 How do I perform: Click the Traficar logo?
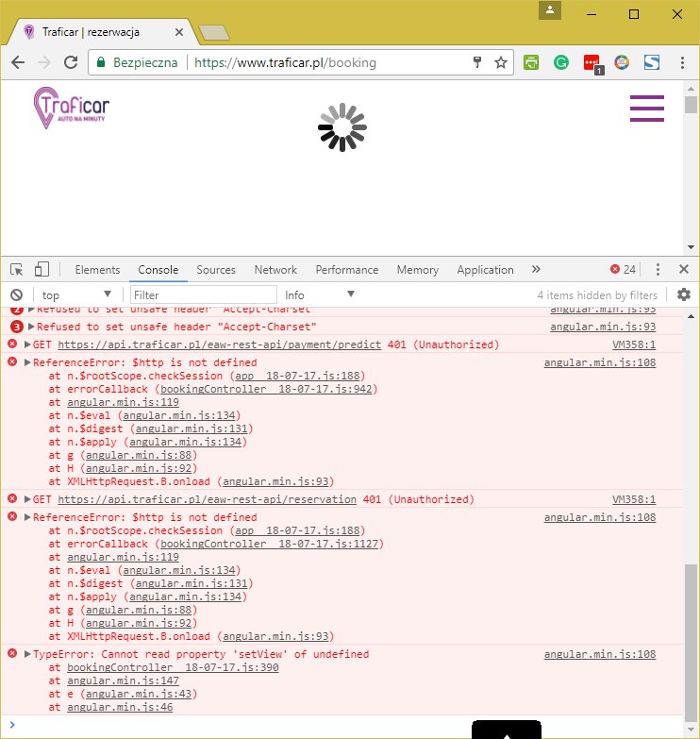coord(71,108)
